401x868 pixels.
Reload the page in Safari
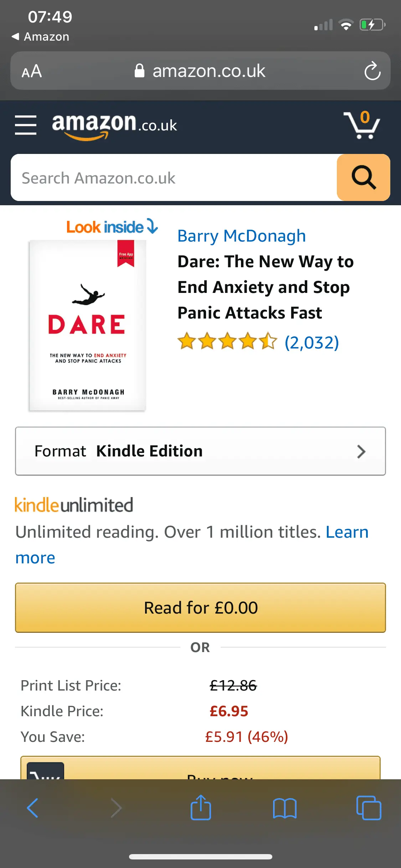point(372,71)
